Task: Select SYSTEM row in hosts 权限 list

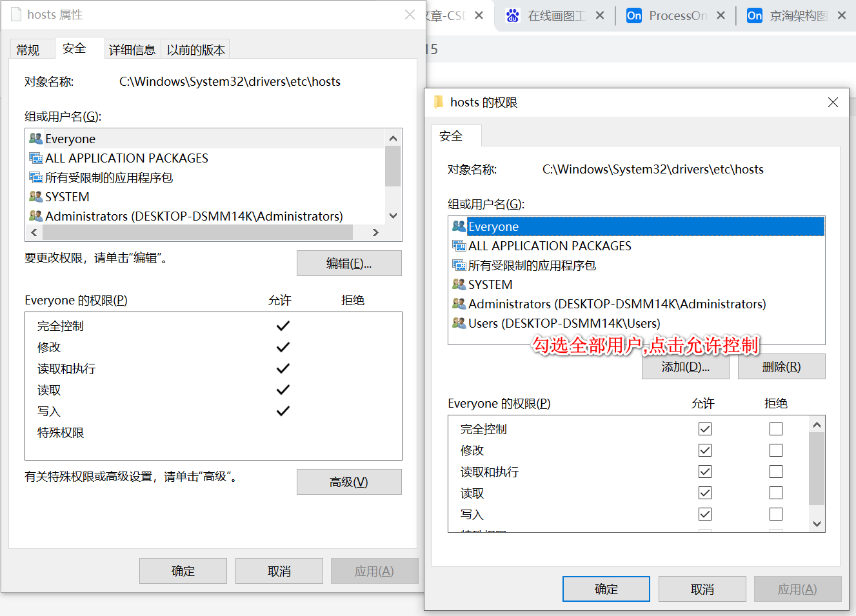Action: (x=636, y=284)
